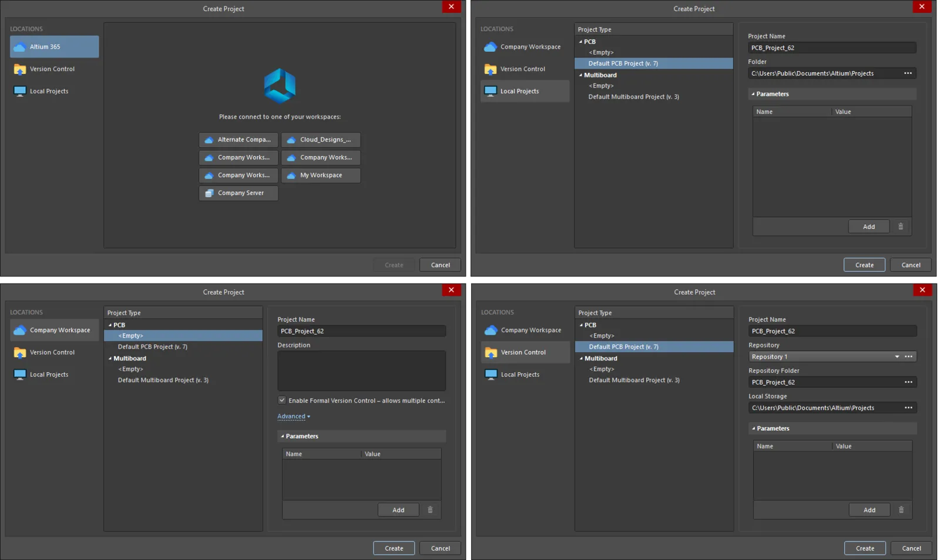Select Company Workspace in bottom-right dialog

tap(525, 330)
